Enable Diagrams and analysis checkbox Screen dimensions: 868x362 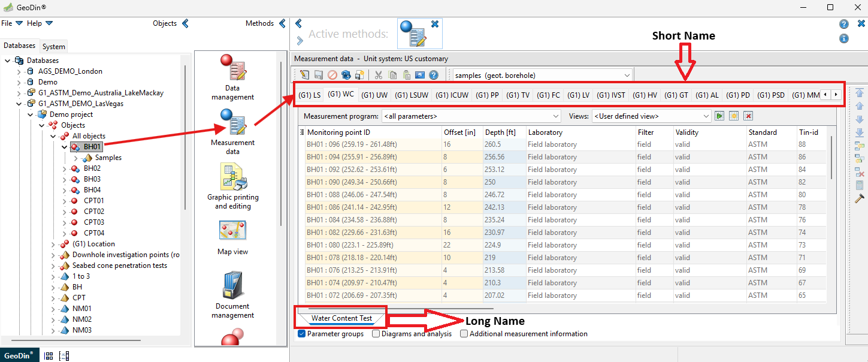pos(376,334)
